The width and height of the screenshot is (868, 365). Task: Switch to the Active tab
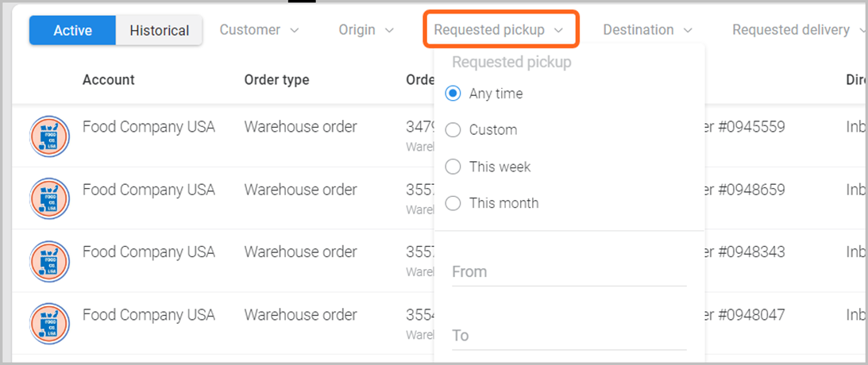tap(73, 31)
